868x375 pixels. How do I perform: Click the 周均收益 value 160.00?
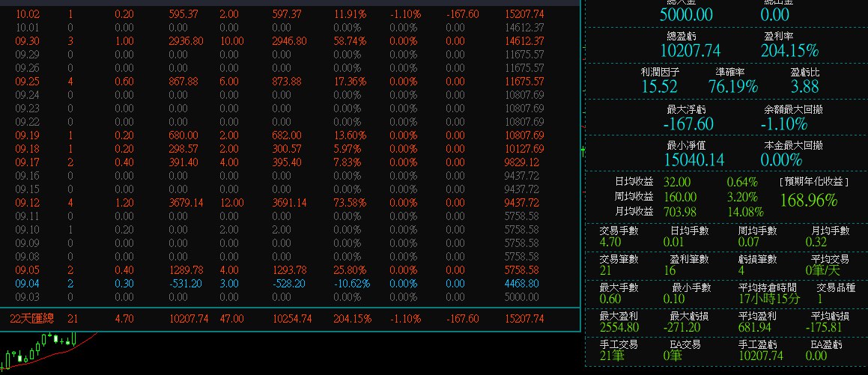point(680,197)
